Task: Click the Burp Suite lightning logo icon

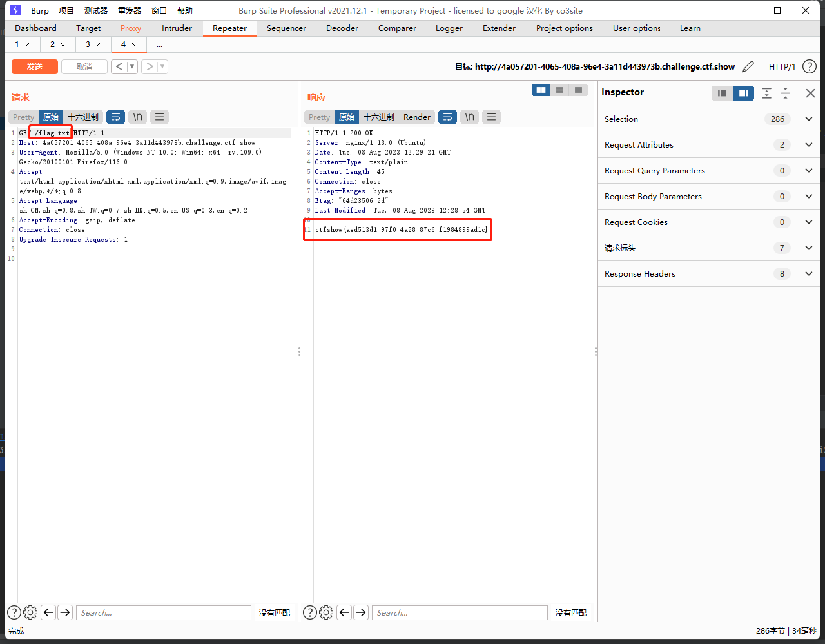Action: (x=15, y=10)
